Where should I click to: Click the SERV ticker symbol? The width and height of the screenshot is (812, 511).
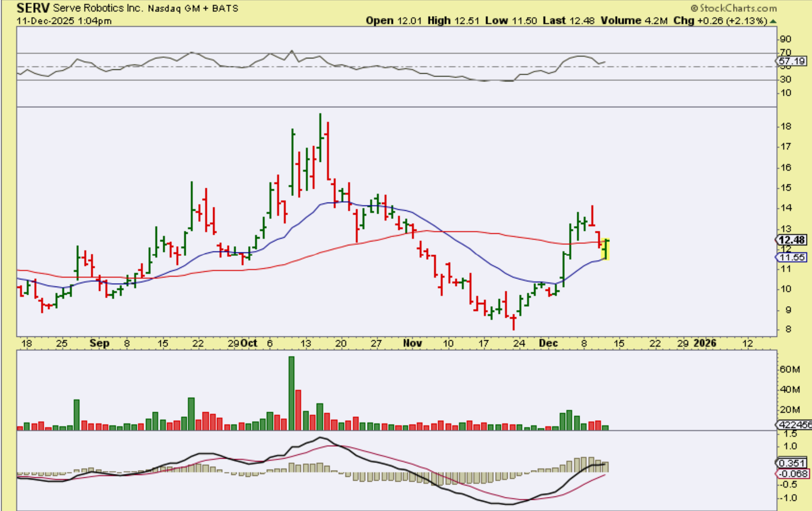coord(33,8)
